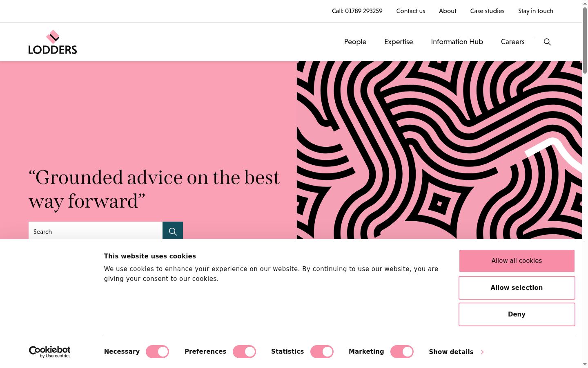View Case studies
This screenshot has height=368, width=588.
point(487,11)
